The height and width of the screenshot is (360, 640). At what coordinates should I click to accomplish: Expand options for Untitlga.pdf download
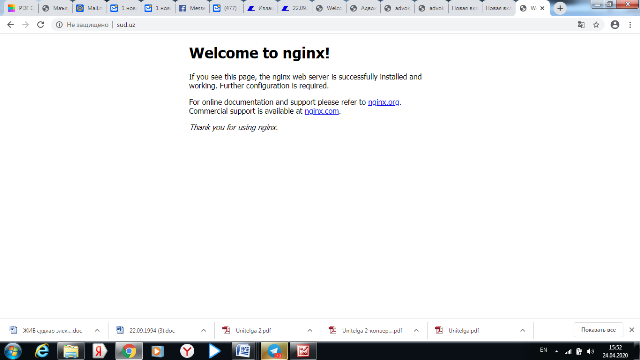pos(522,331)
